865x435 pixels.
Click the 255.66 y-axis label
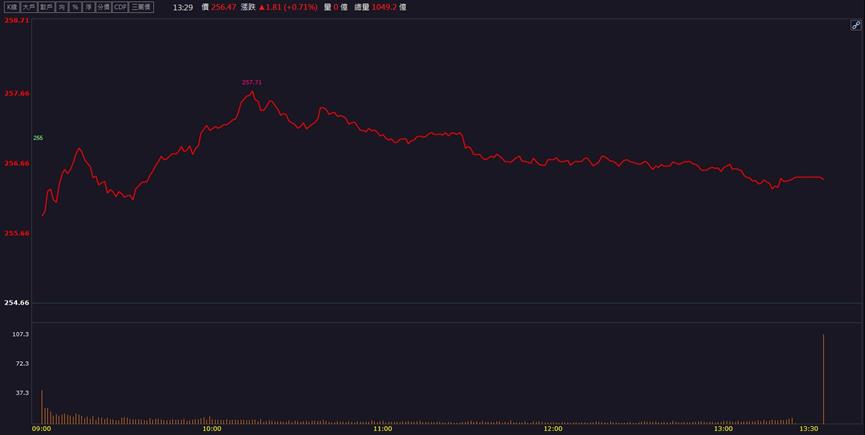[17, 233]
